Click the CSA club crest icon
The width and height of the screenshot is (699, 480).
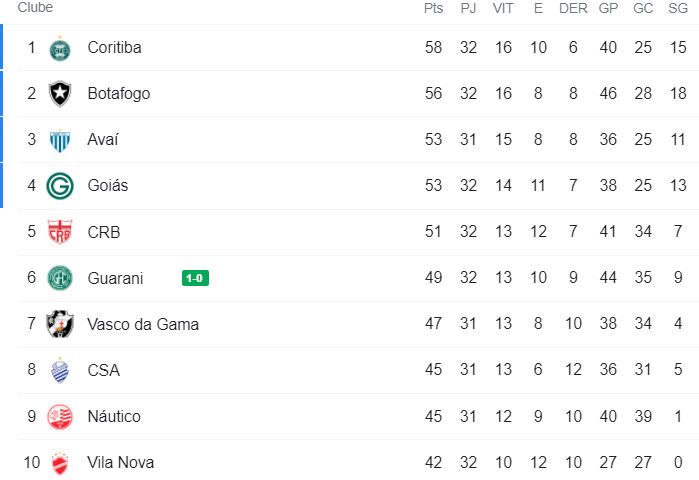click(x=60, y=370)
